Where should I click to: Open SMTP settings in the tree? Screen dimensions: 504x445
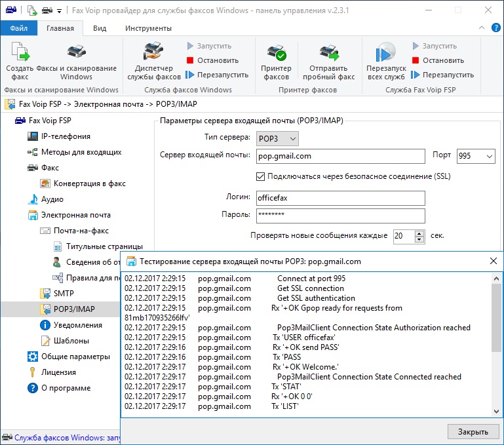57,294
